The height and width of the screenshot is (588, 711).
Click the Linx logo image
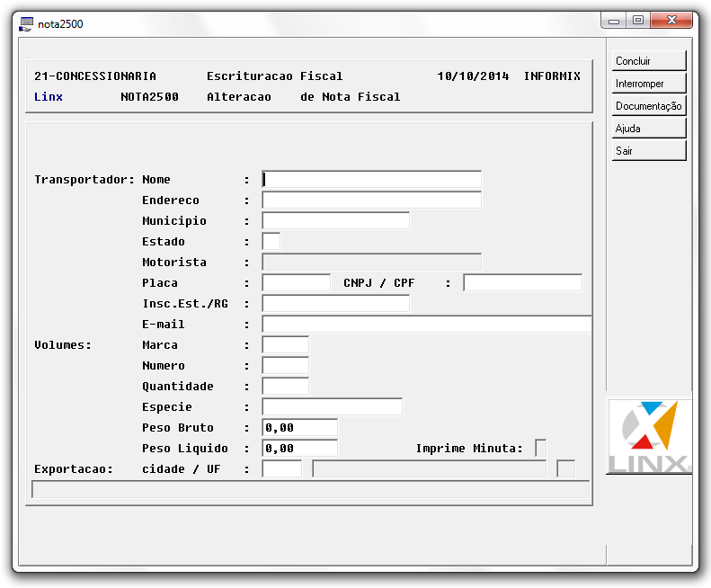(649, 436)
